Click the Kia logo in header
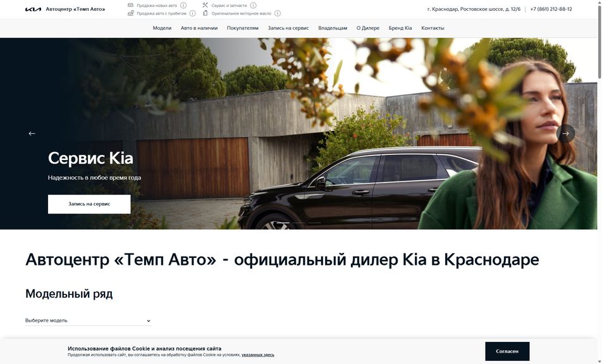Screen dimensions: 602x364 (x=33, y=9)
